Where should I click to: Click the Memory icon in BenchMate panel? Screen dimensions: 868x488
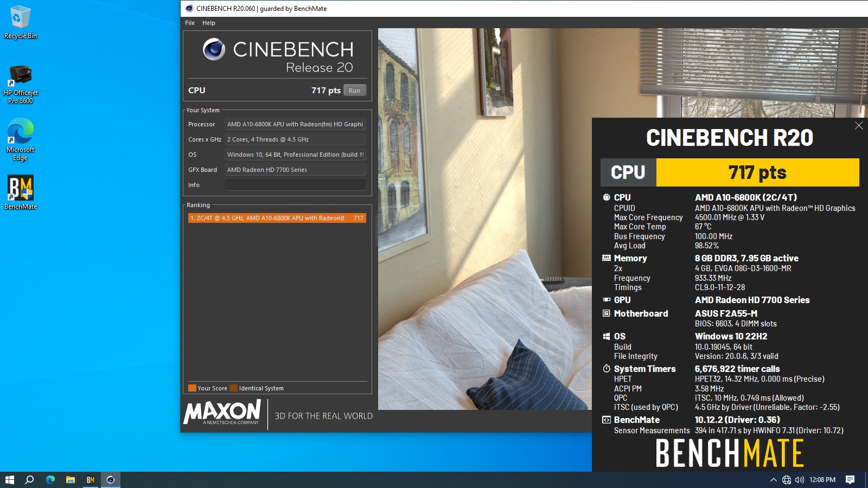(607, 258)
